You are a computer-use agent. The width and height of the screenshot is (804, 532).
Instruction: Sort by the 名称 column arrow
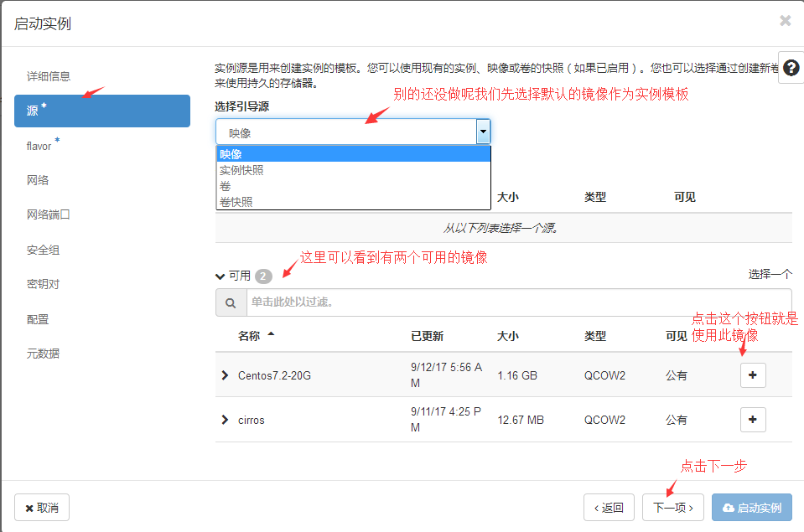[x=271, y=335]
